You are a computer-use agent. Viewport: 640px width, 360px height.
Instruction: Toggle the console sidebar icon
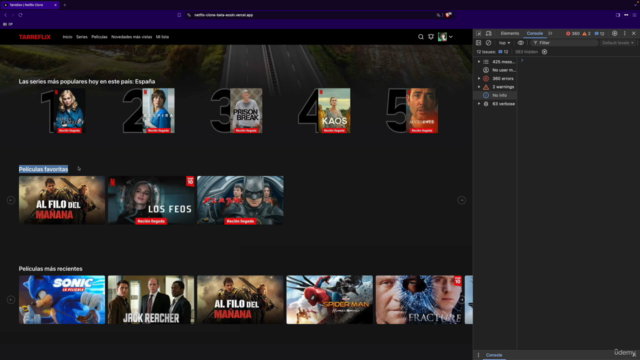(479, 43)
